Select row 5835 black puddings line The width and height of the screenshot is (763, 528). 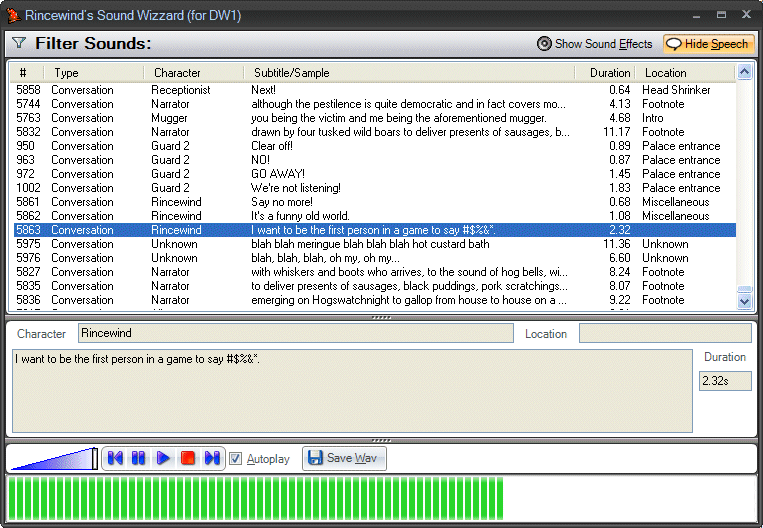[375, 286]
